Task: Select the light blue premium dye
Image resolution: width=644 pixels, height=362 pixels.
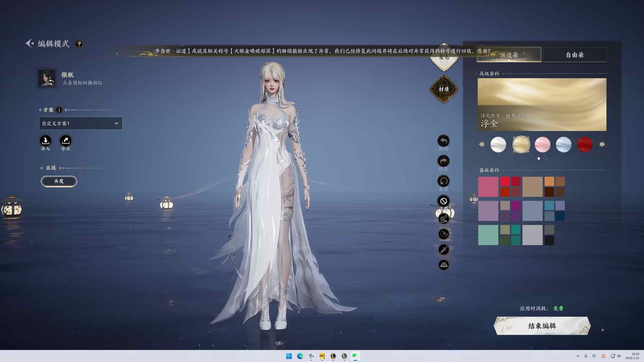Action: pyautogui.click(x=564, y=145)
